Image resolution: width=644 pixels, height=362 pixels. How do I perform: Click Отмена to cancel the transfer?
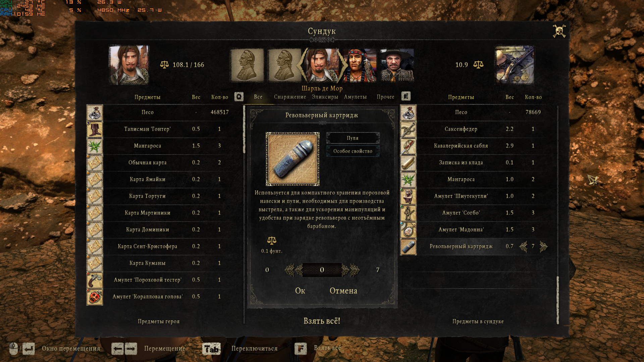[343, 291]
